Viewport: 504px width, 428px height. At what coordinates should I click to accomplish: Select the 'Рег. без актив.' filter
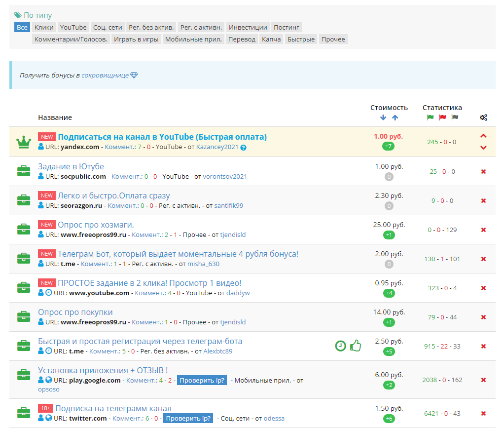tap(151, 27)
